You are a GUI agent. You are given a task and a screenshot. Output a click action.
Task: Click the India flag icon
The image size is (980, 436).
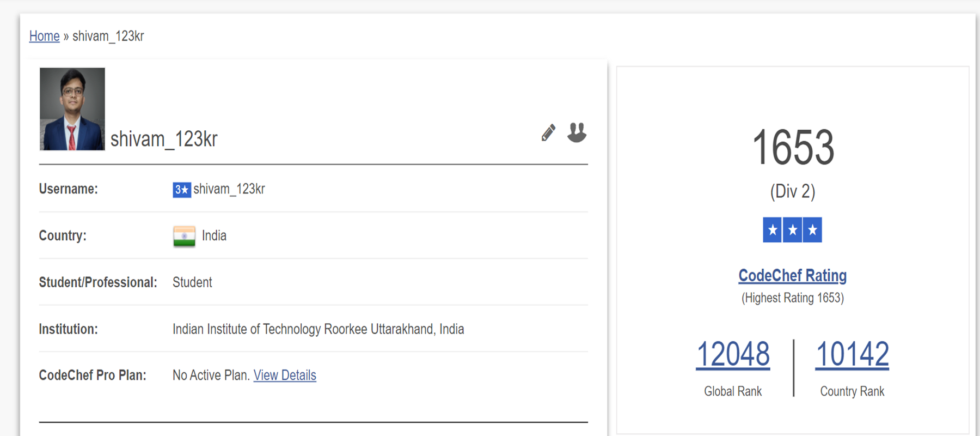184,237
